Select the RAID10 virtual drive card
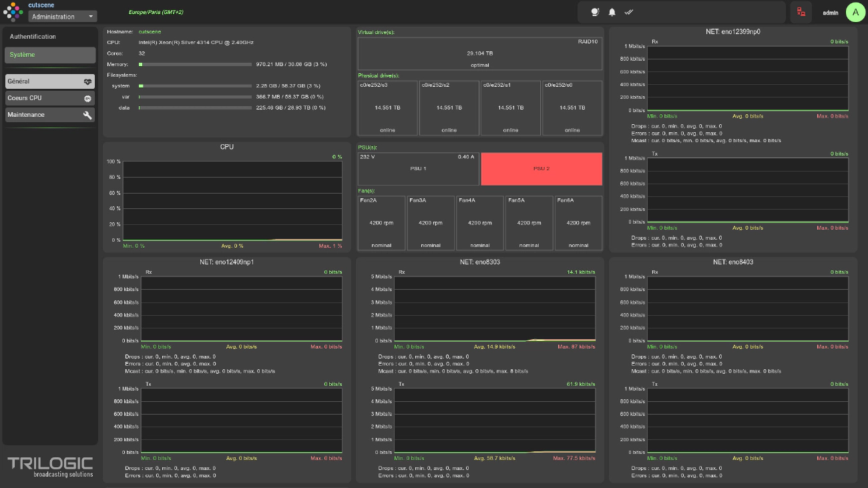The width and height of the screenshot is (868, 488). tap(480, 53)
